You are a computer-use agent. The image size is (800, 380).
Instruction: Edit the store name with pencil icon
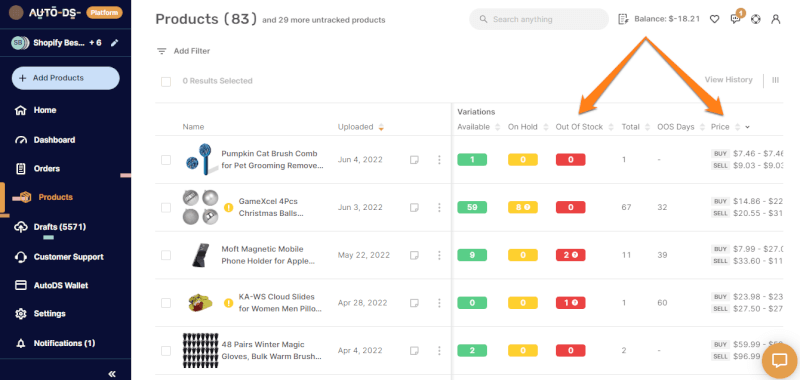[x=114, y=43]
